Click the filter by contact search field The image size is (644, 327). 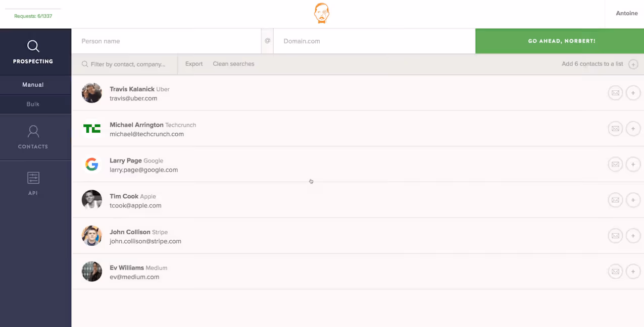click(x=125, y=64)
